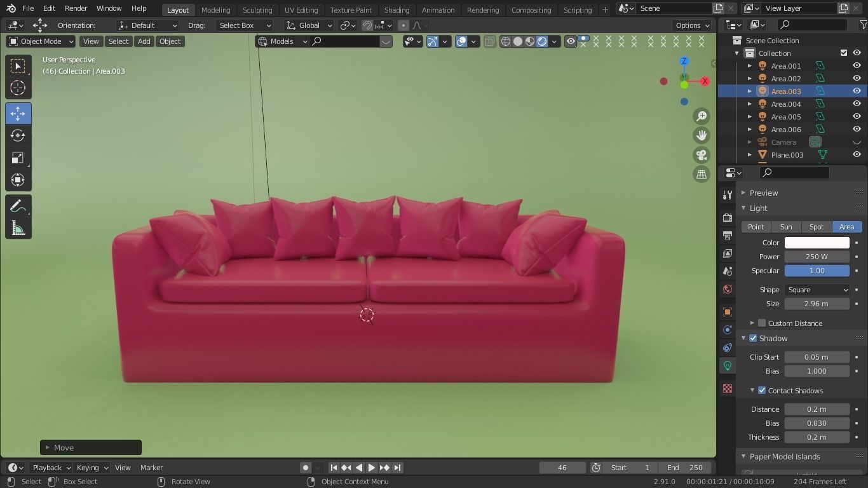Viewport: 868px width, 488px height.
Task: Open the Render menu
Action: (x=76, y=8)
